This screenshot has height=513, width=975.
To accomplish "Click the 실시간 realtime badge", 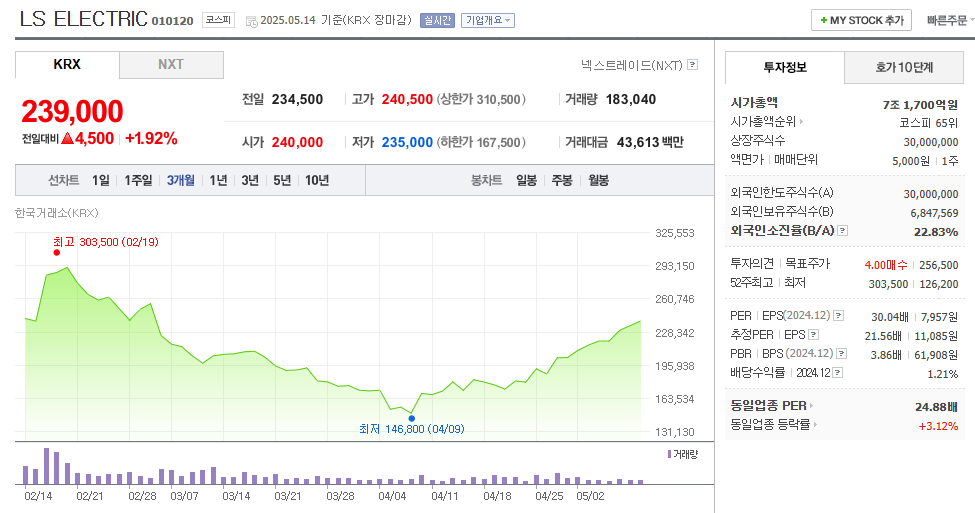I will click(437, 21).
